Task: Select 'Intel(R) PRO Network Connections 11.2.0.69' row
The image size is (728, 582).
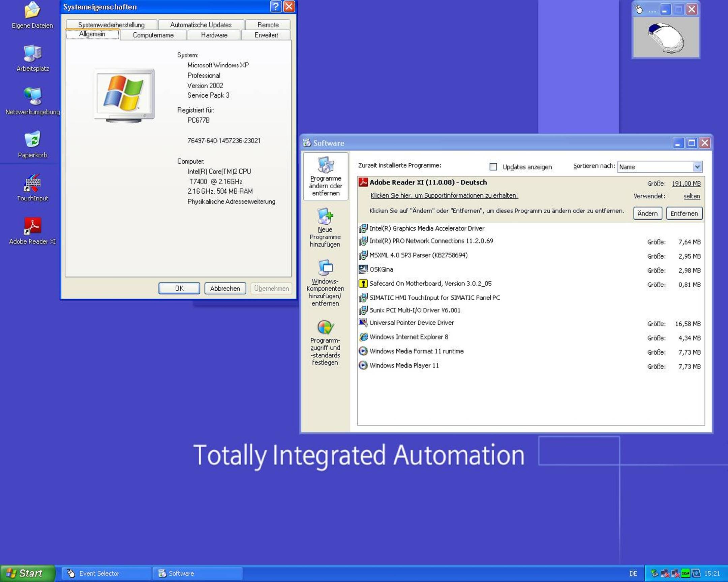Action: click(531, 241)
